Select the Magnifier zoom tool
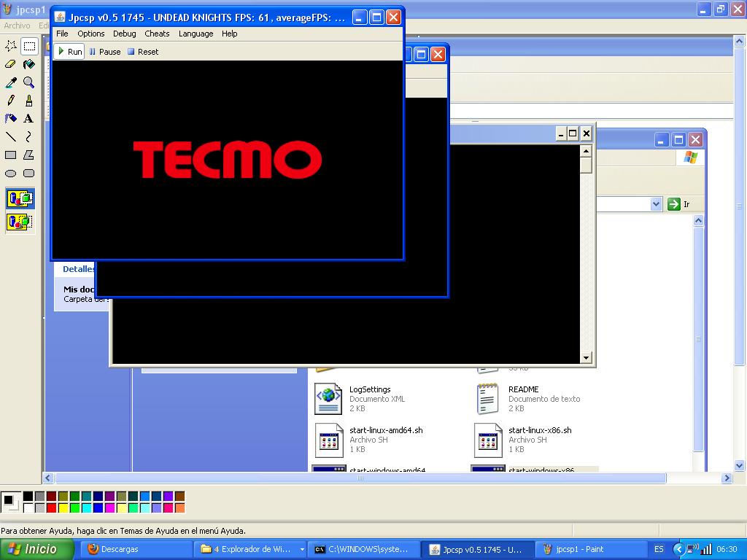The image size is (747, 560). tap(29, 82)
